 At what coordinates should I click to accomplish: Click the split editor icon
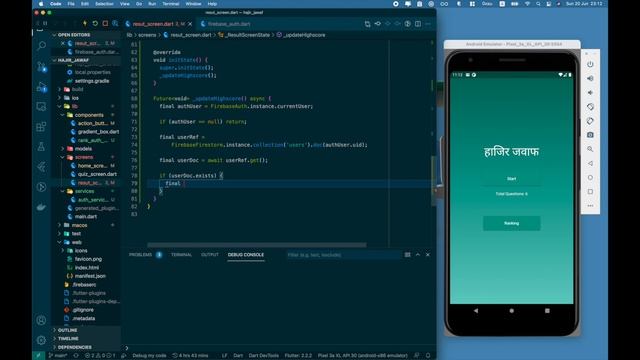pos(418,24)
